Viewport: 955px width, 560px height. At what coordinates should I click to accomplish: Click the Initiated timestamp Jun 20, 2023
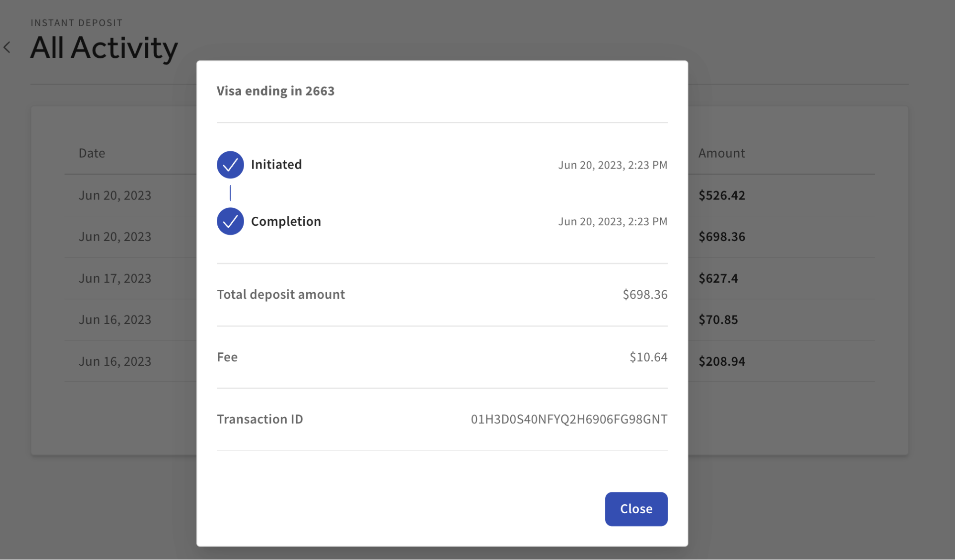612,165
